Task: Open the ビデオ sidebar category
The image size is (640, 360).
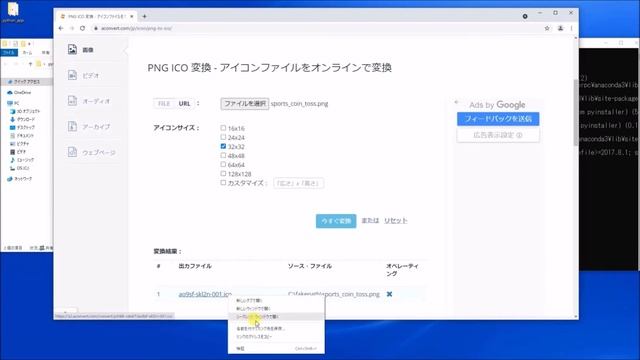Action: (84, 76)
